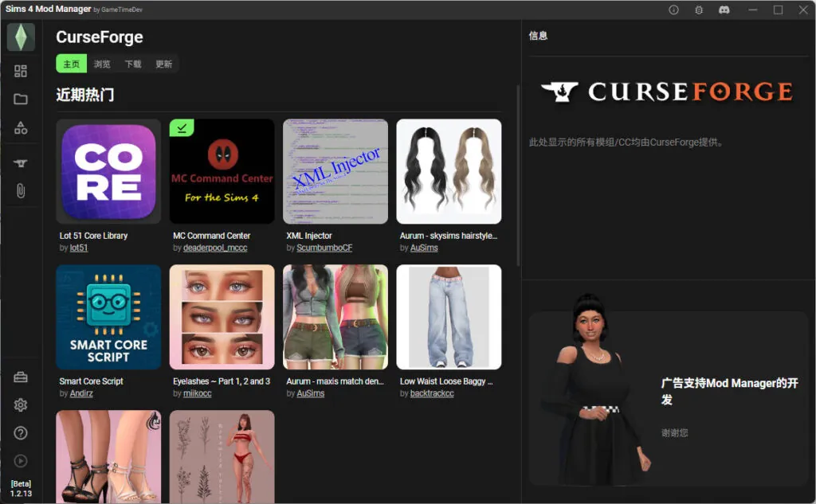Click the play game icon in sidebar
Image resolution: width=816 pixels, height=504 pixels.
[x=21, y=461]
